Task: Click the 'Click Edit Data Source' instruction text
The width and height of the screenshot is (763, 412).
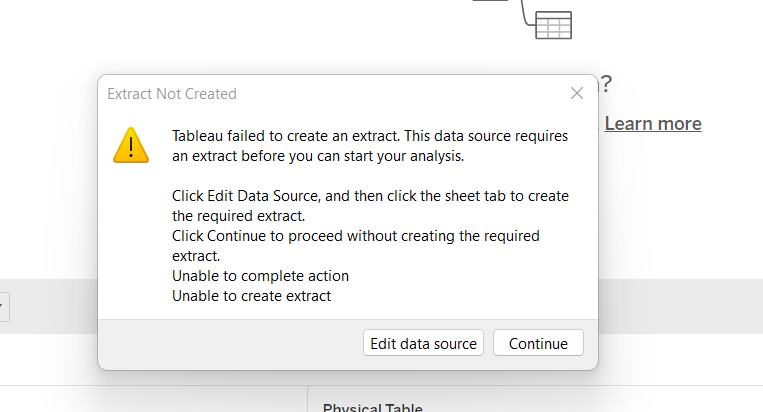Action: [370, 196]
